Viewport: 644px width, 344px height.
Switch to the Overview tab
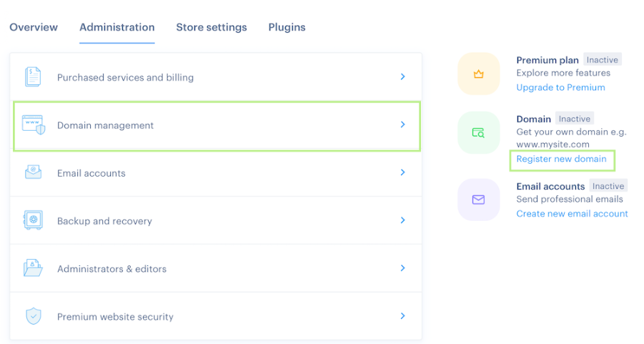(34, 27)
